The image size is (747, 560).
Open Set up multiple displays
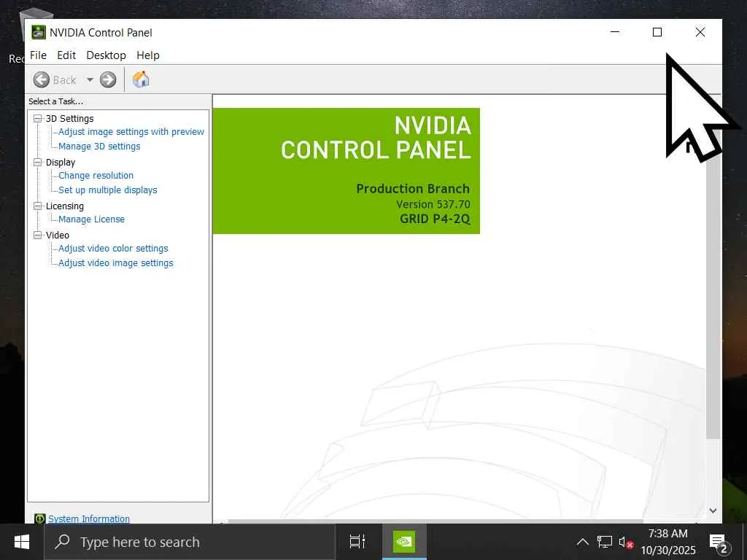click(108, 190)
